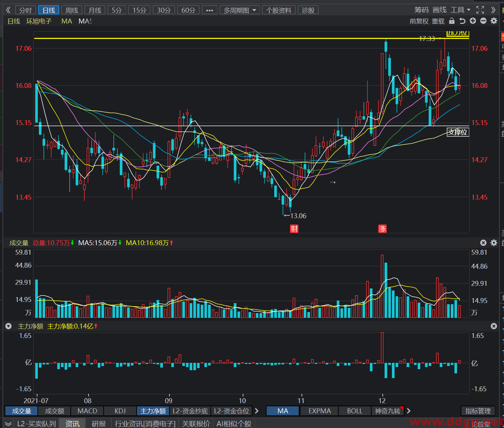Zoom out chart with the minus icon
This screenshot has width=504, height=428.
(x=483, y=21)
